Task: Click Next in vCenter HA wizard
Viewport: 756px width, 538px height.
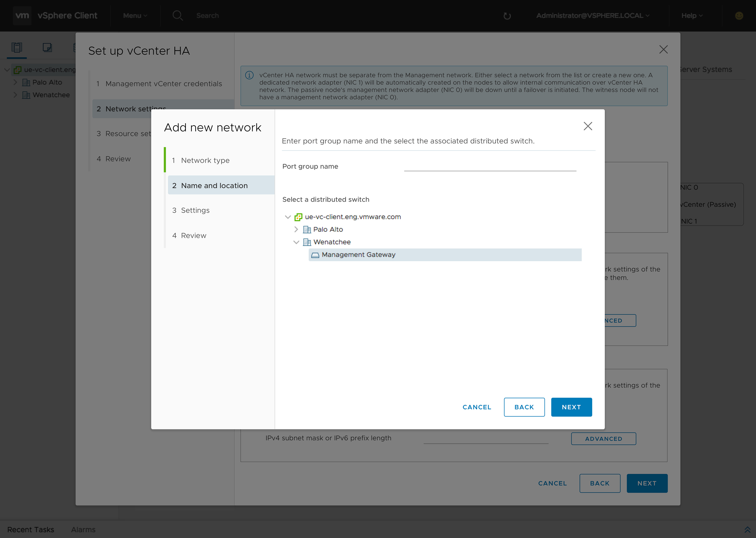Action: point(647,483)
